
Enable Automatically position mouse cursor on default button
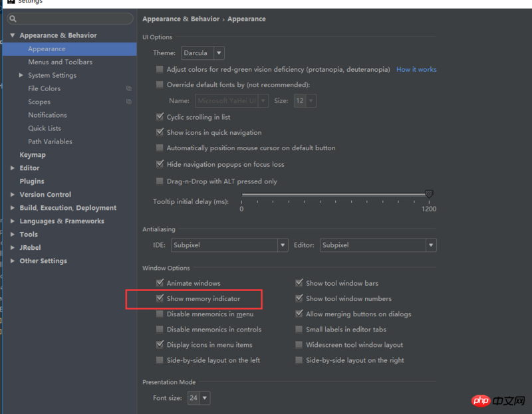[160, 148]
